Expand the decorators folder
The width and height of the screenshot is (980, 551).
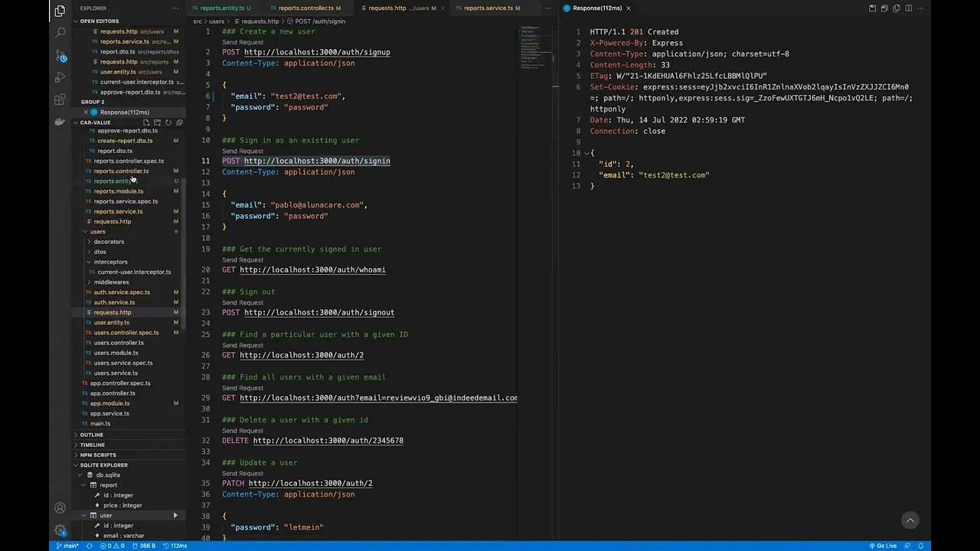click(x=108, y=242)
